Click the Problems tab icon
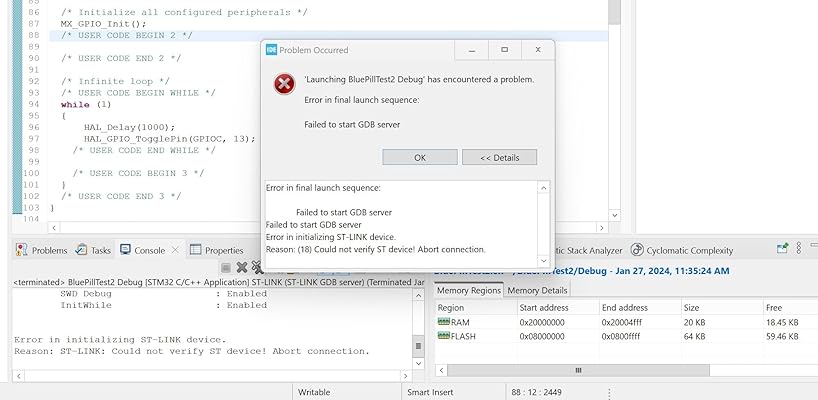Screen dimensions: 818x400 point(21,250)
